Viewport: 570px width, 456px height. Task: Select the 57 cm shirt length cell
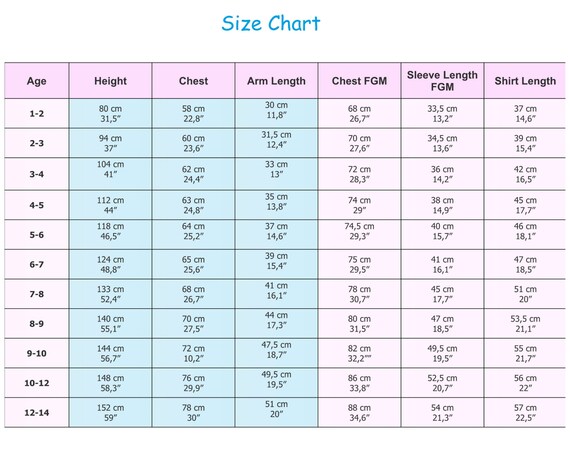click(x=525, y=413)
